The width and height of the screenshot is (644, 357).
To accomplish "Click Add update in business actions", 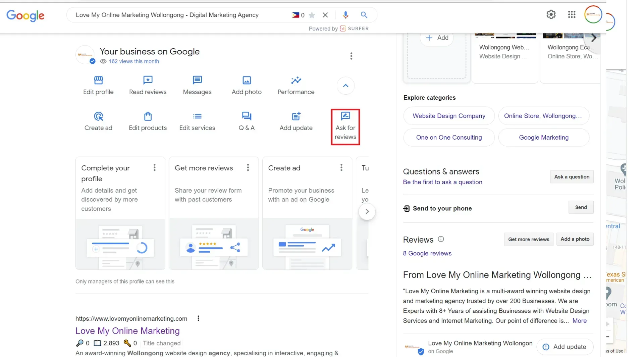I will [x=296, y=121].
